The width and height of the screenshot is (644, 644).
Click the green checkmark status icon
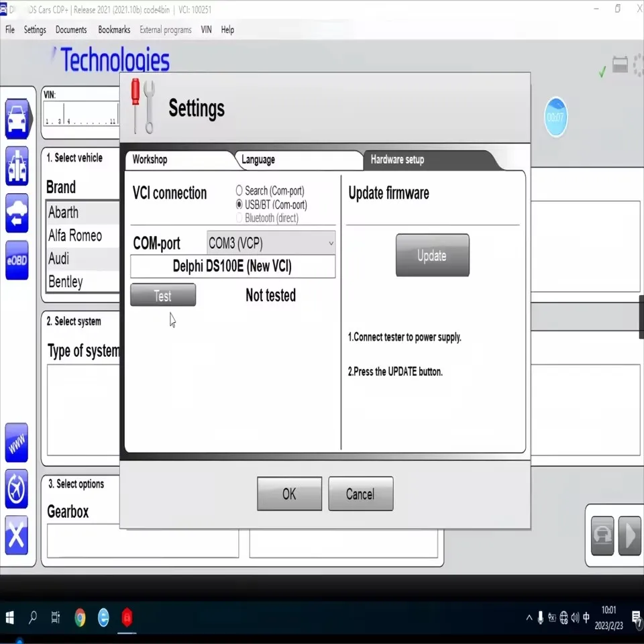[x=602, y=70]
